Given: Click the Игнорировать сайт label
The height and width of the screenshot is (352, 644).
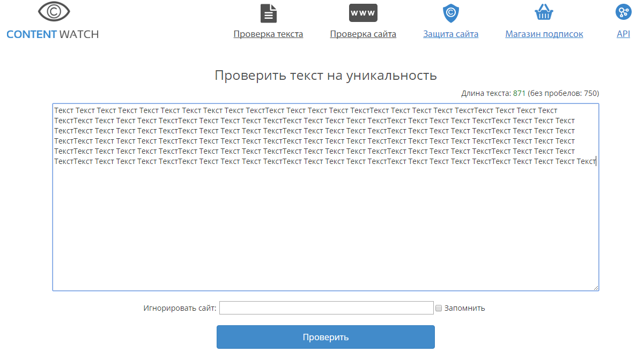Looking at the screenshot, I should click(180, 308).
